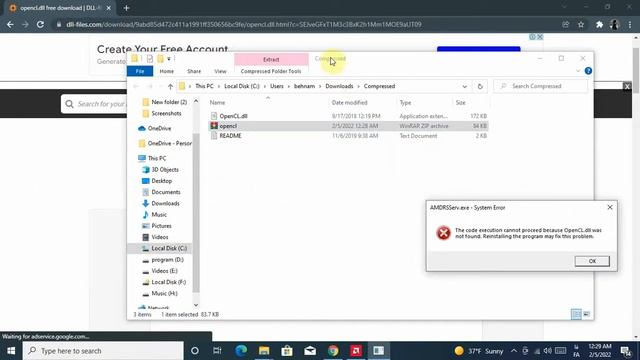Click taskbar search box

point(103,351)
